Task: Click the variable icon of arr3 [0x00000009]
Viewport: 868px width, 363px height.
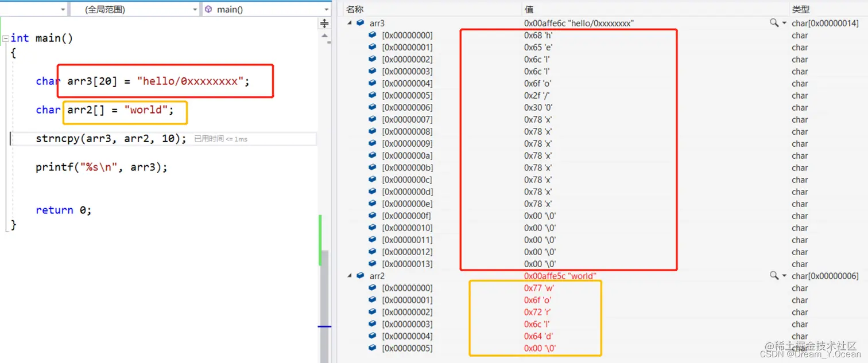Action: [x=373, y=143]
